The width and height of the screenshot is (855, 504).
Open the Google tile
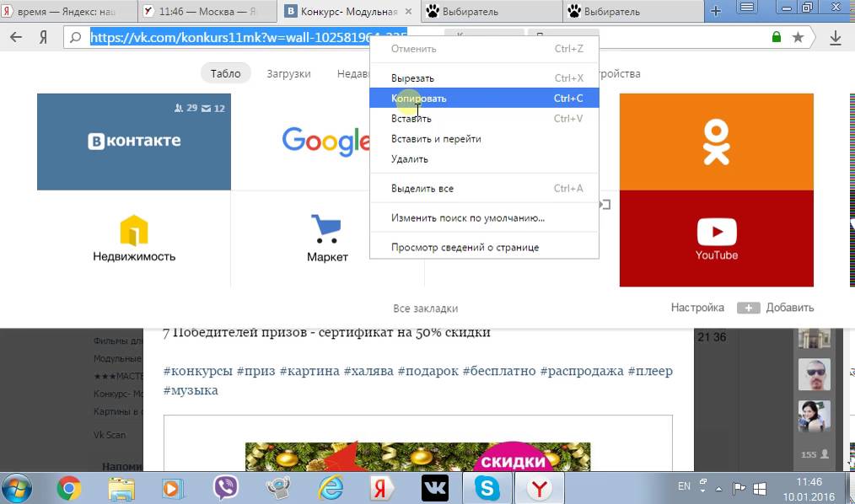tap(325, 142)
